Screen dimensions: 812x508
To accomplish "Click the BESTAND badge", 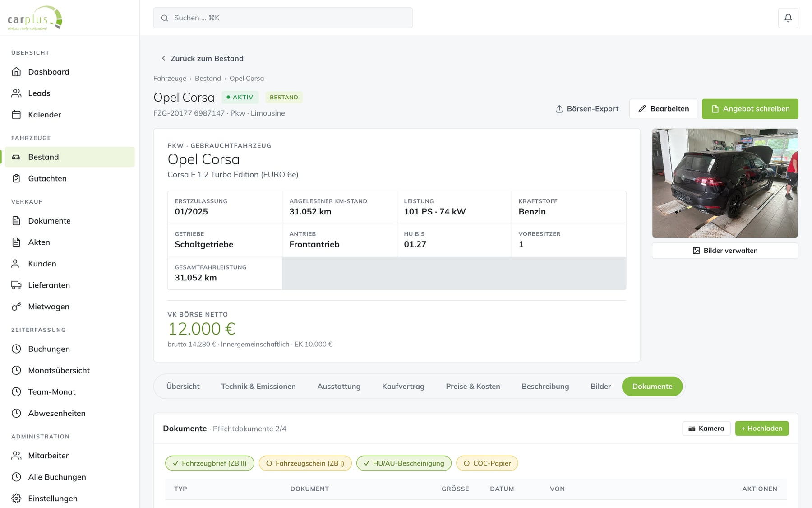I will [x=284, y=97].
